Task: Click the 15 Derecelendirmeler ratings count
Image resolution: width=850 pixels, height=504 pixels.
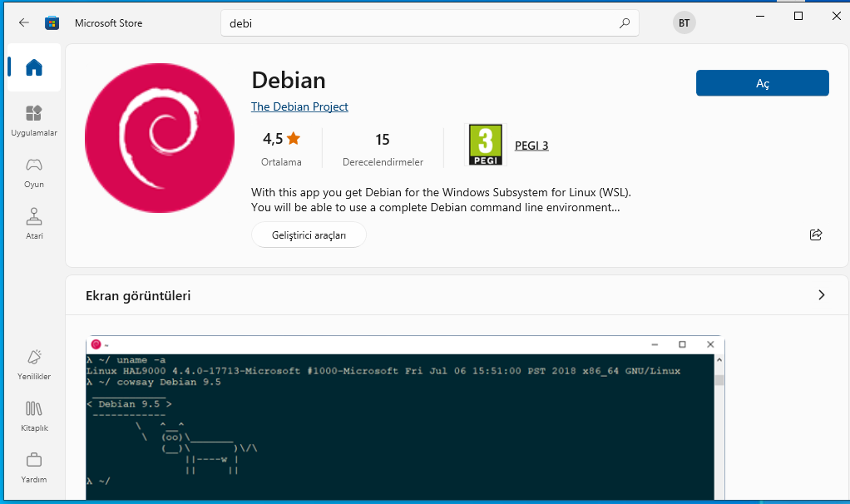Action: pyautogui.click(x=383, y=147)
